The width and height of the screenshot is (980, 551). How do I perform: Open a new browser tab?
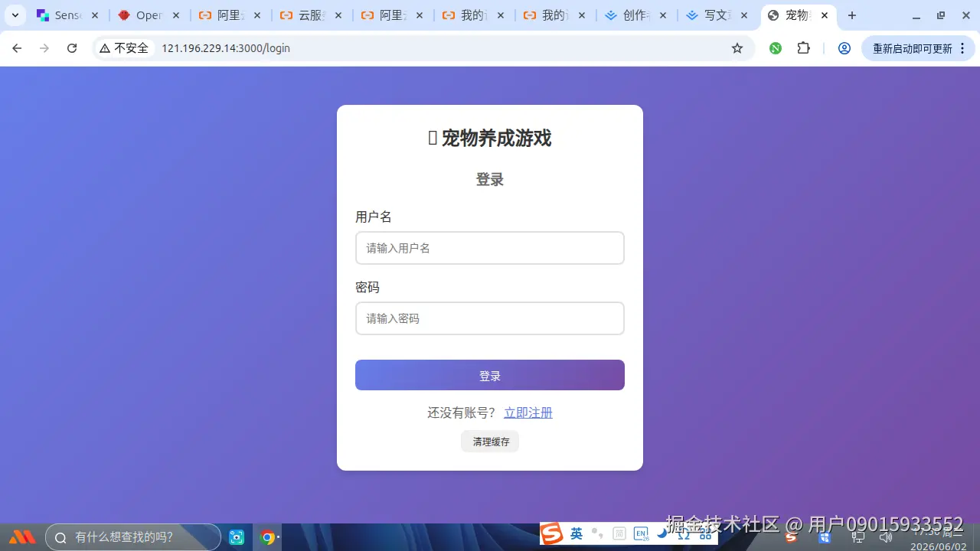tap(852, 15)
